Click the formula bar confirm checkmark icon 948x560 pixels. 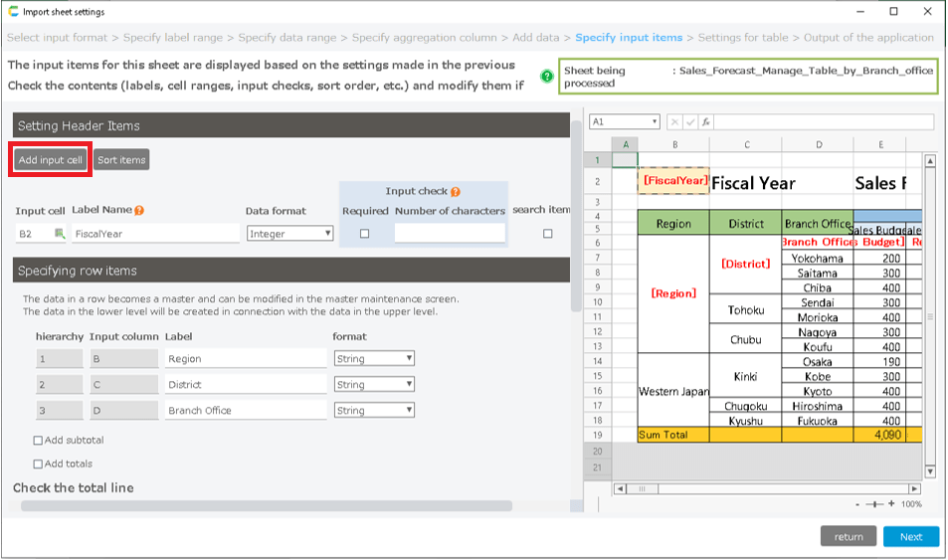(x=691, y=122)
